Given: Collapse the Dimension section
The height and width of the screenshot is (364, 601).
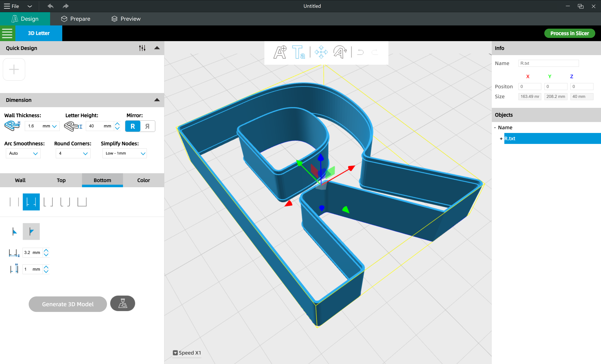Looking at the screenshot, I should (x=157, y=100).
